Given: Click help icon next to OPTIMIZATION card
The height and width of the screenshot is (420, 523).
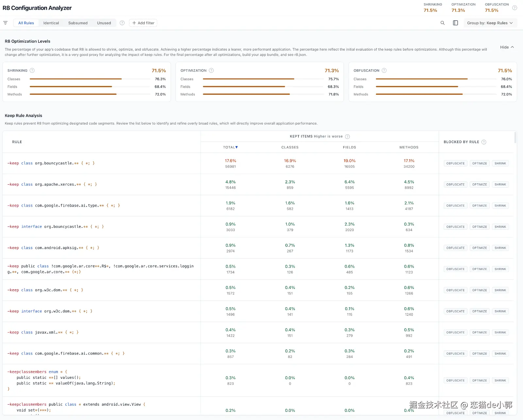Looking at the screenshot, I should [x=211, y=71].
